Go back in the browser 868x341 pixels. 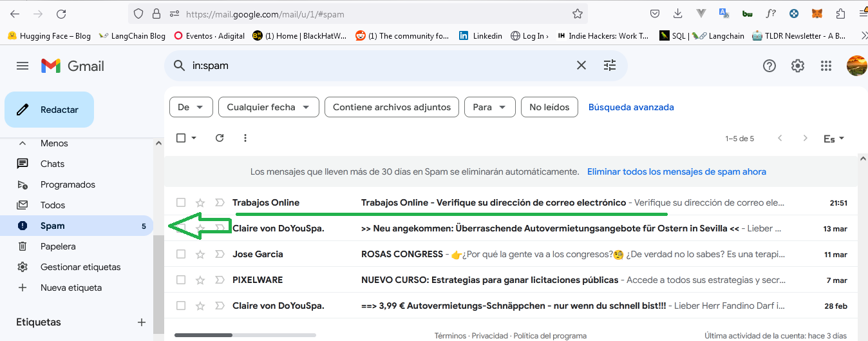[14, 14]
